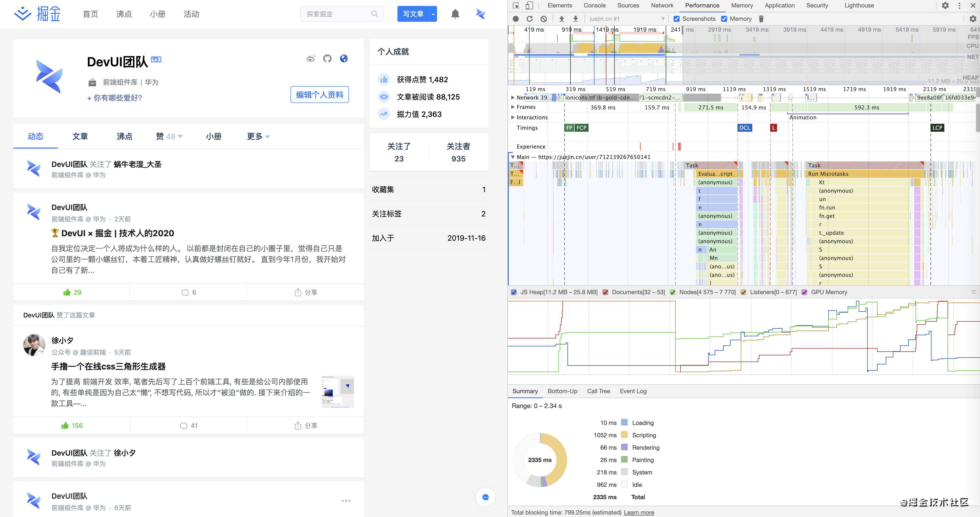Screen dimensions: 980x517
Task: Like the DevUI × 掘金 article (29)
Action: pos(72,292)
